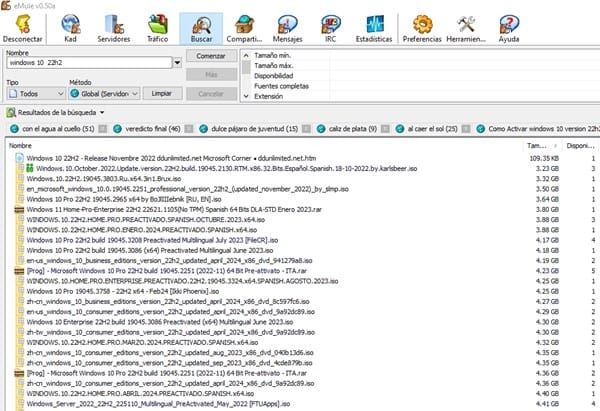This screenshot has height=411, width=600.
Task: Open the Mensajes window
Action: [x=287, y=29]
